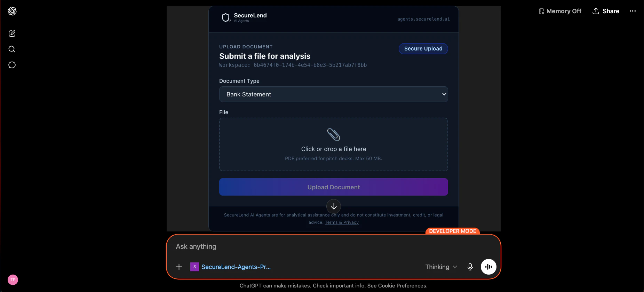Click the Share button label
644x292 pixels.
click(x=611, y=11)
